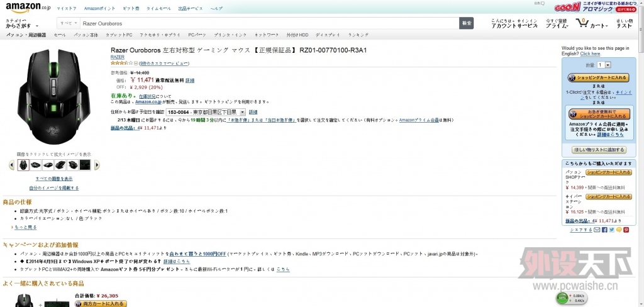Click the Razer Ouroboros search input field
644x307 pixels.
[269, 23]
